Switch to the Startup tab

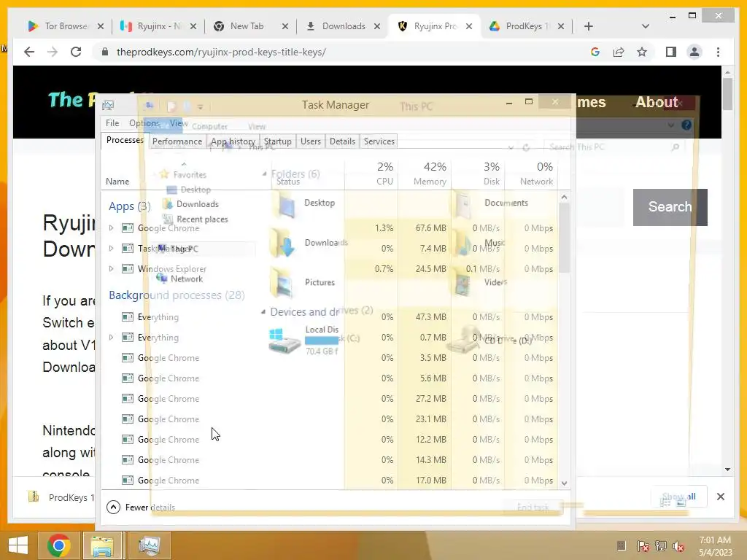[x=278, y=141]
